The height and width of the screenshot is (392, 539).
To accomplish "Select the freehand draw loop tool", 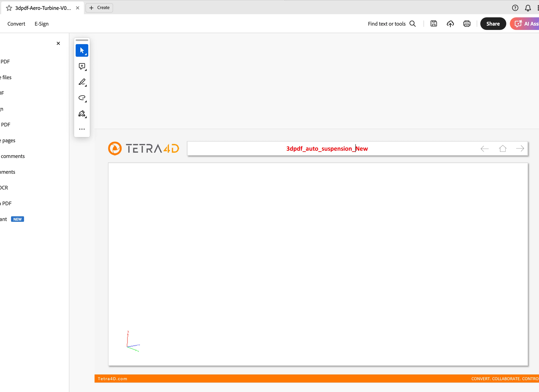I will coord(82,98).
